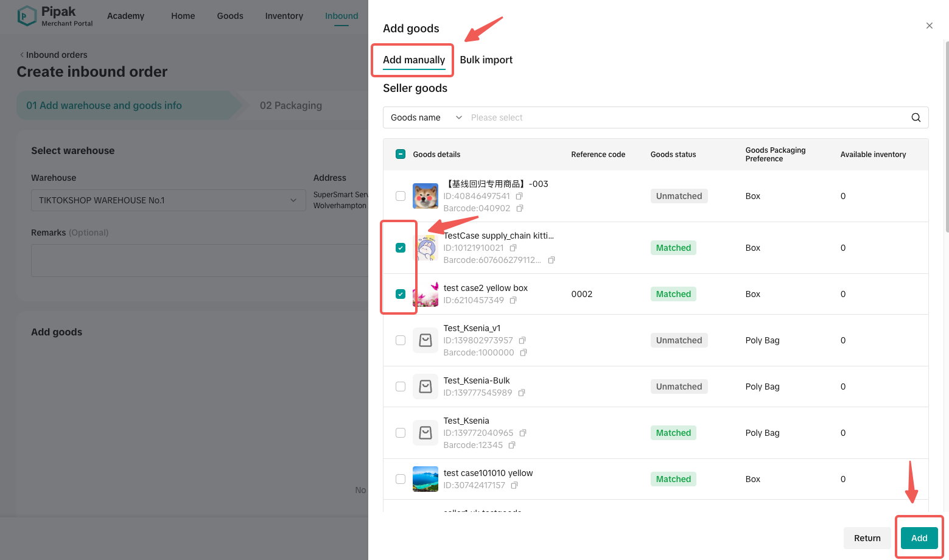Toggle the select-all Goods details checkbox
The width and height of the screenshot is (949, 560).
pos(401,154)
